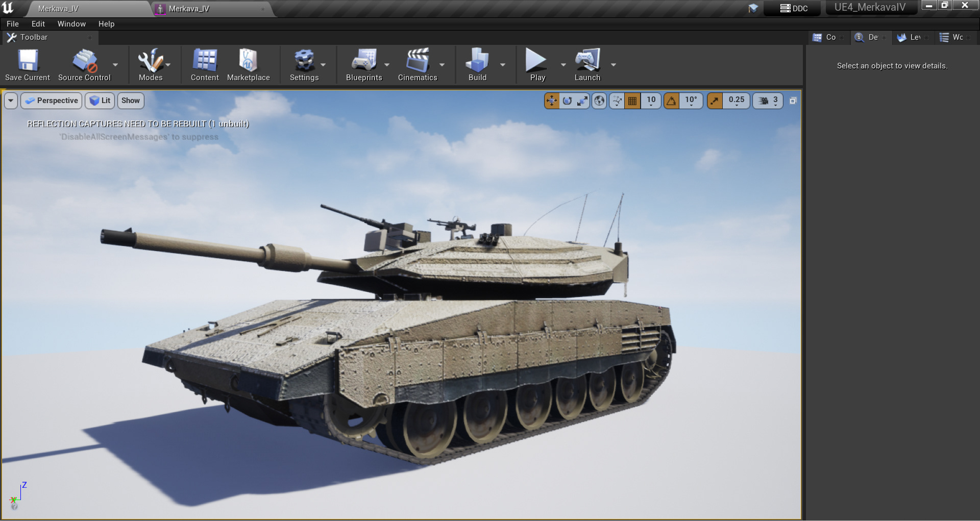
Task: Click the UE4_MerkavaIV project name
Action: (x=870, y=7)
